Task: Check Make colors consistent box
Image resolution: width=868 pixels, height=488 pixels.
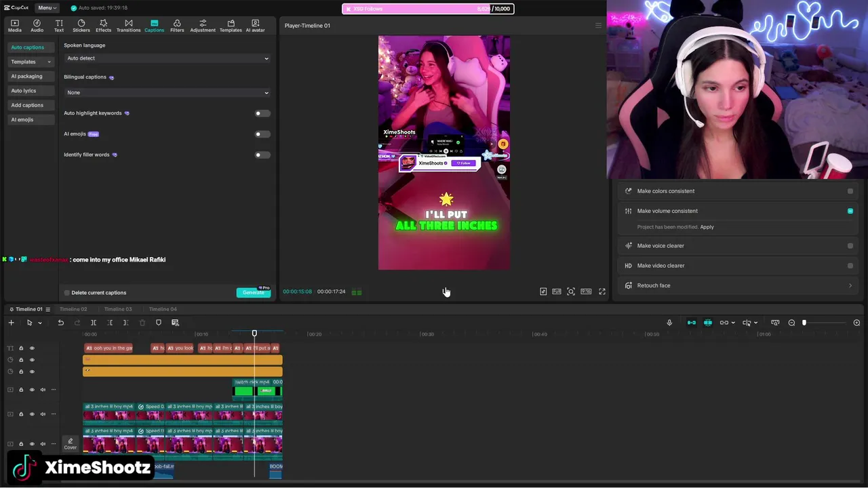Action: (x=850, y=191)
